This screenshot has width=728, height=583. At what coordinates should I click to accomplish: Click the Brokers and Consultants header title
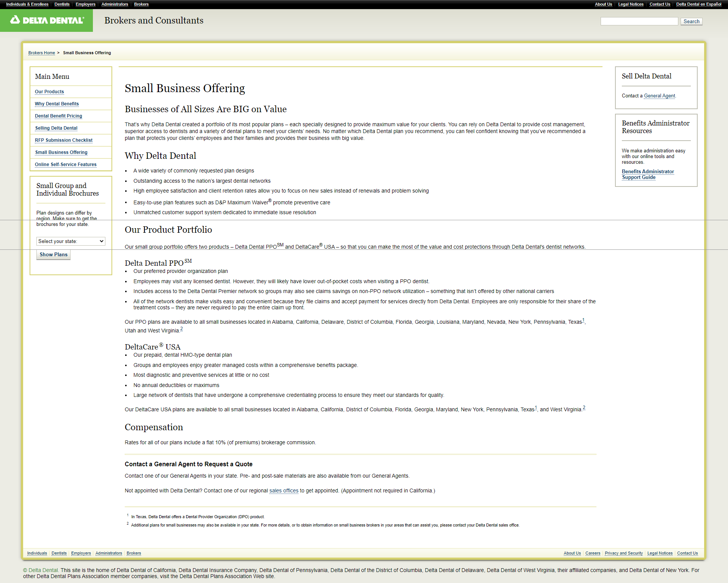[154, 20]
